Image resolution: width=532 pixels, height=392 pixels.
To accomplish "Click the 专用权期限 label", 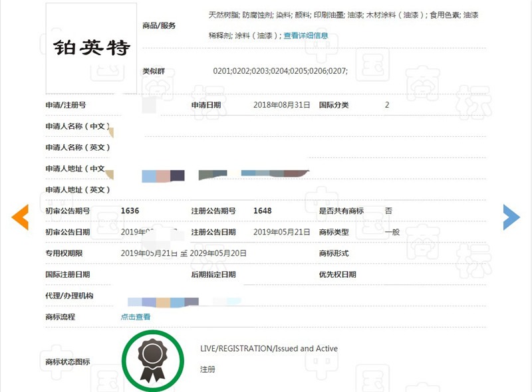I will click(64, 253).
